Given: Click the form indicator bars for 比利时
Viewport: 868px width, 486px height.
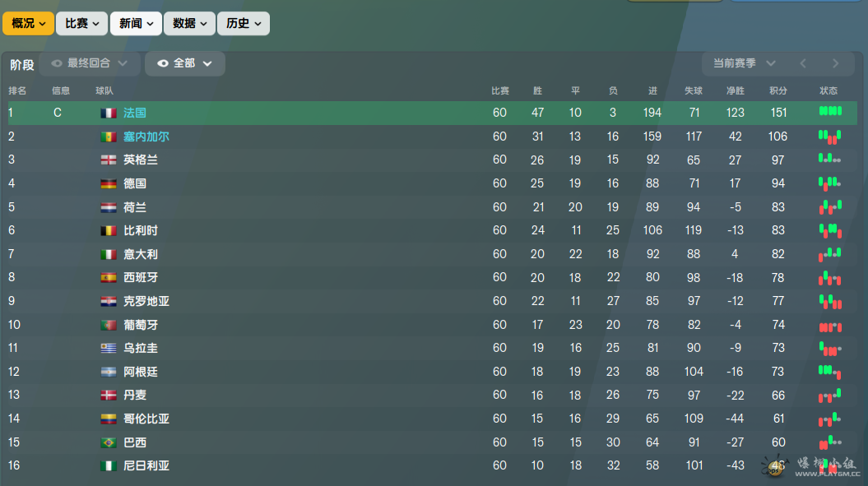Looking at the screenshot, I should (830, 230).
